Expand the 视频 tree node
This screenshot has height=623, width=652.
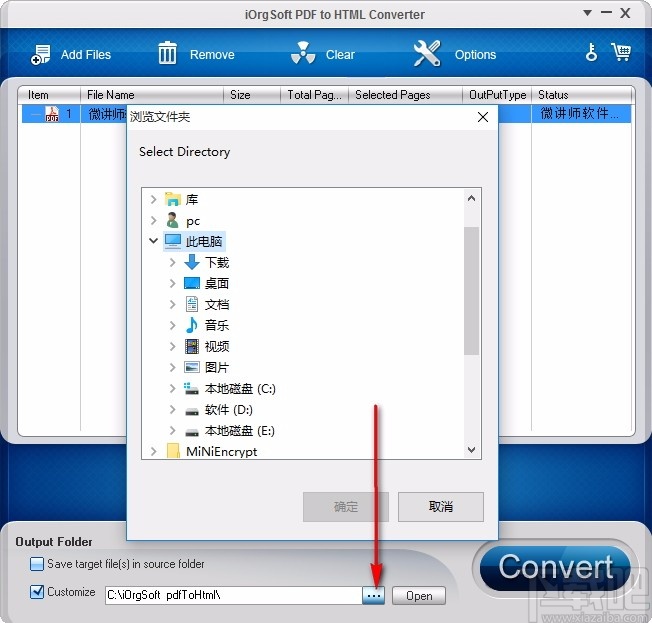[x=173, y=346]
